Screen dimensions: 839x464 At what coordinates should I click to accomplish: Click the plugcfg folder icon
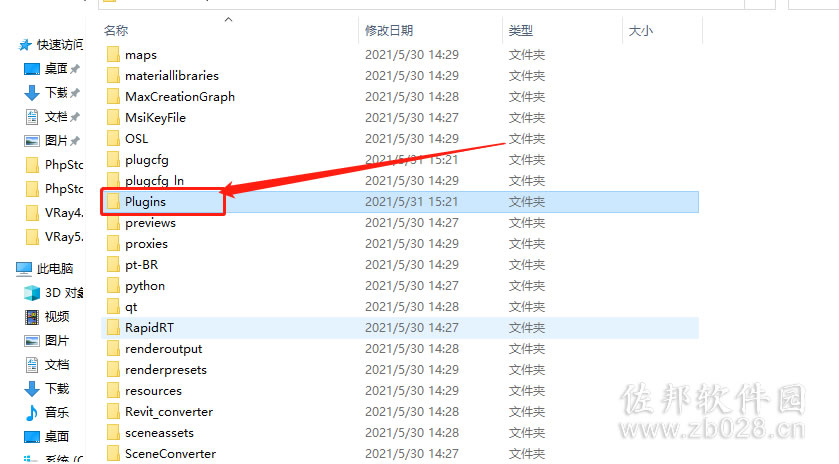pos(113,159)
